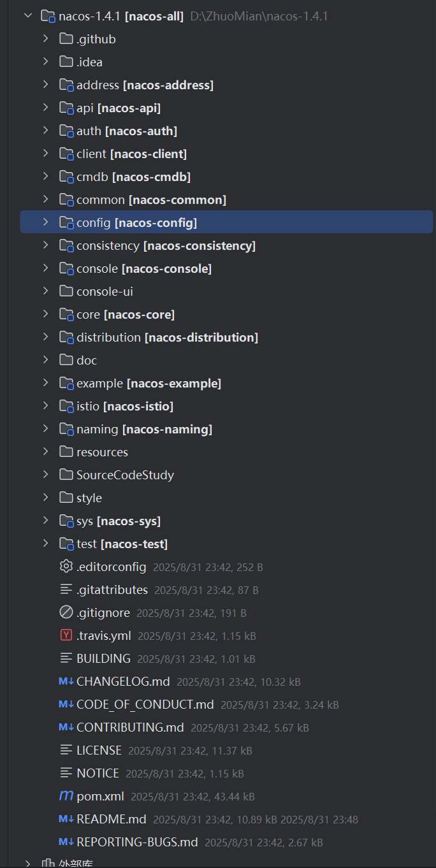Image resolution: width=436 pixels, height=868 pixels.
Task: Click the Maven icon beside pom.xml
Action: 66,796
